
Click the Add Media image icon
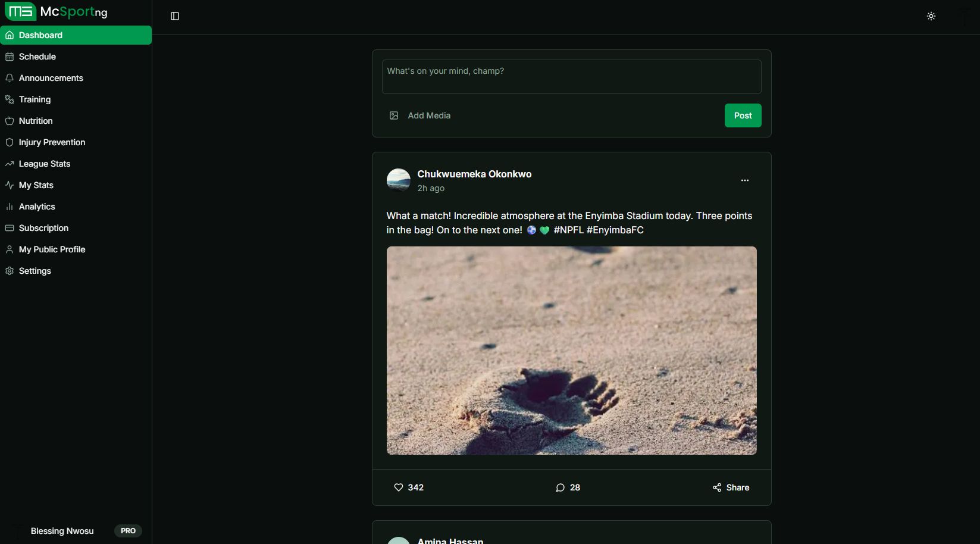click(394, 115)
